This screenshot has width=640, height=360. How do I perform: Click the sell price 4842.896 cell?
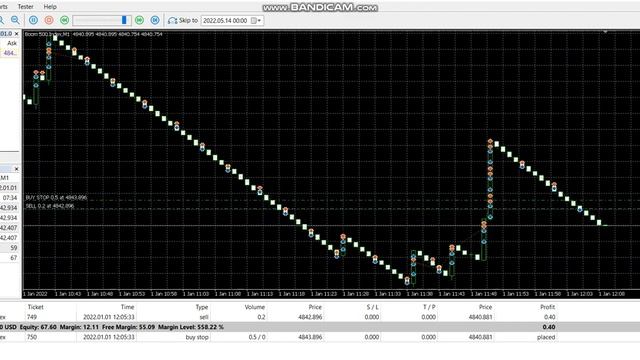pyautogui.click(x=310, y=317)
